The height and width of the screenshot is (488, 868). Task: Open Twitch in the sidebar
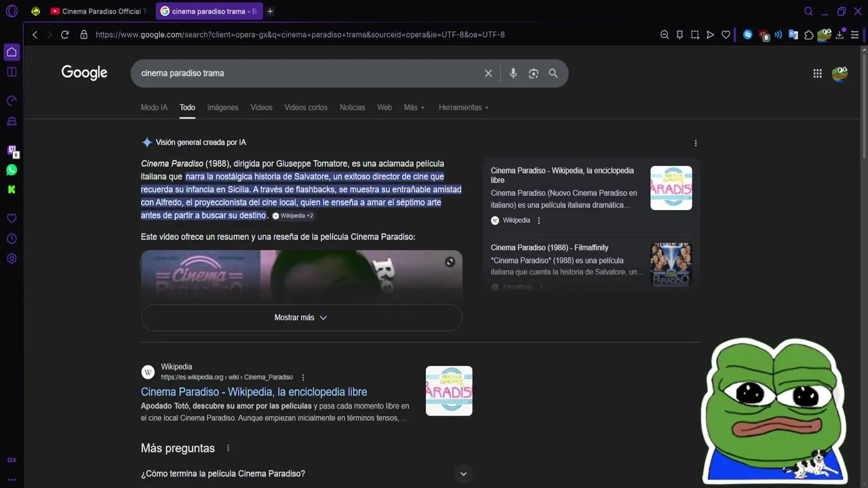[12, 150]
